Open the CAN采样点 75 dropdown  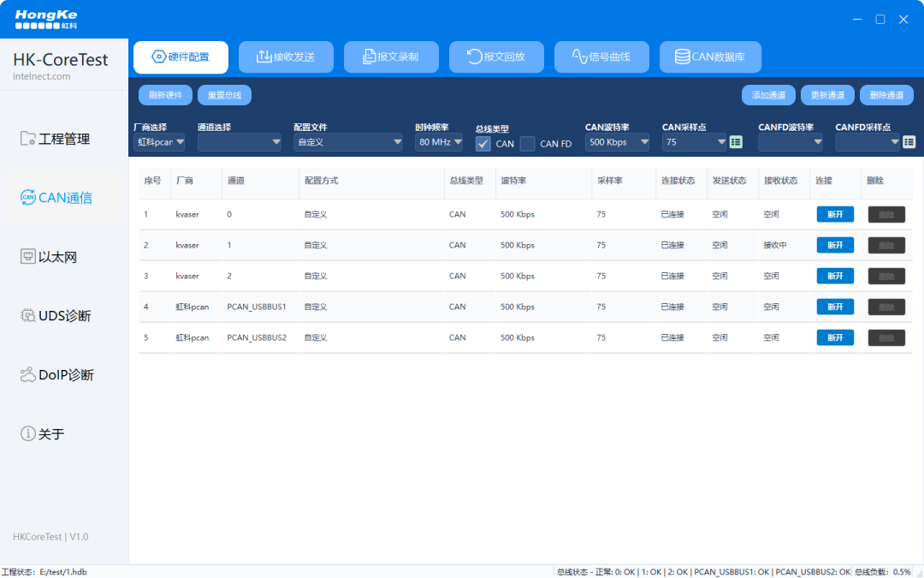click(x=694, y=142)
